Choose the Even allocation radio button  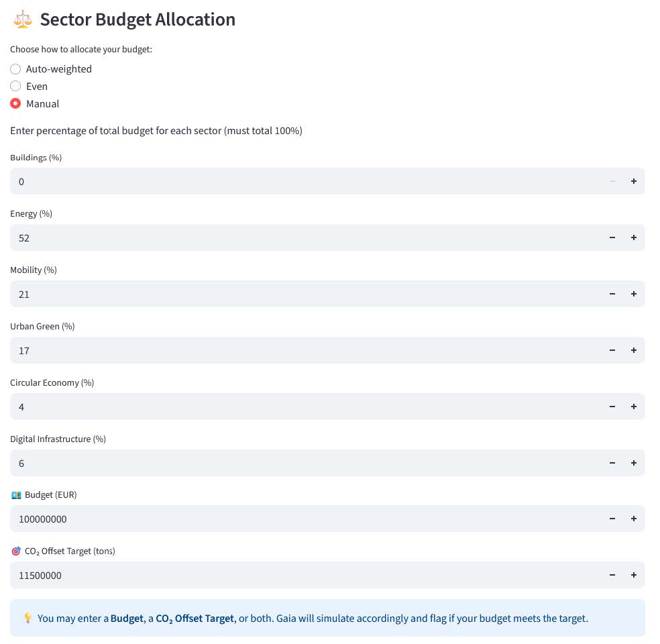click(15, 87)
